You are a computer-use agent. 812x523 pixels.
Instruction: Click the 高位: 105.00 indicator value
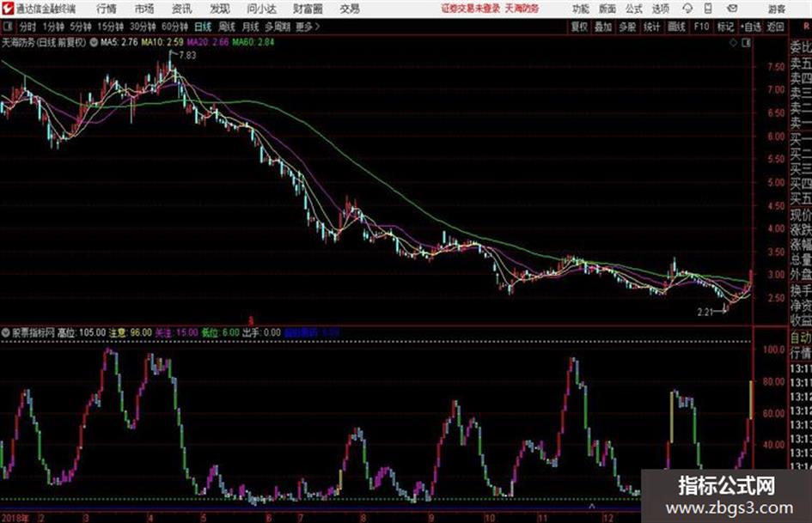click(x=82, y=332)
